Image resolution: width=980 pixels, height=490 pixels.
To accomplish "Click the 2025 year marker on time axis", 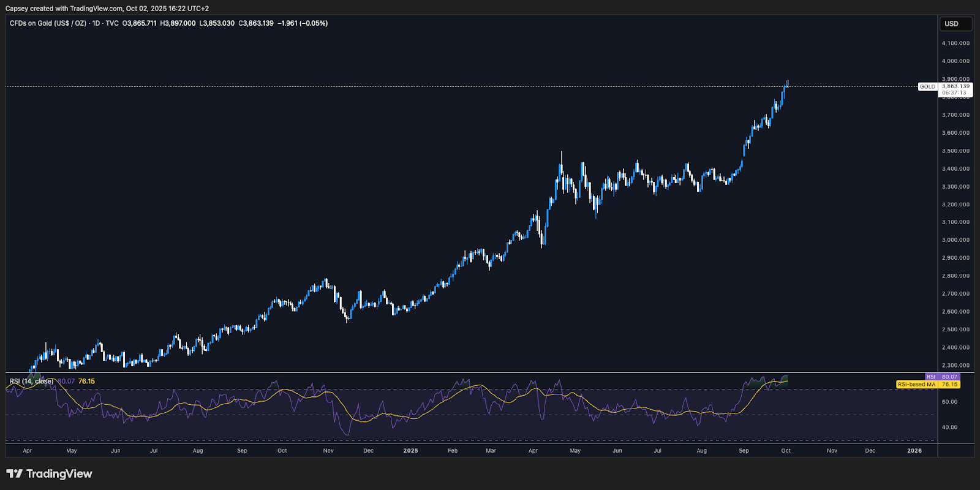I will [x=410, y=450].
